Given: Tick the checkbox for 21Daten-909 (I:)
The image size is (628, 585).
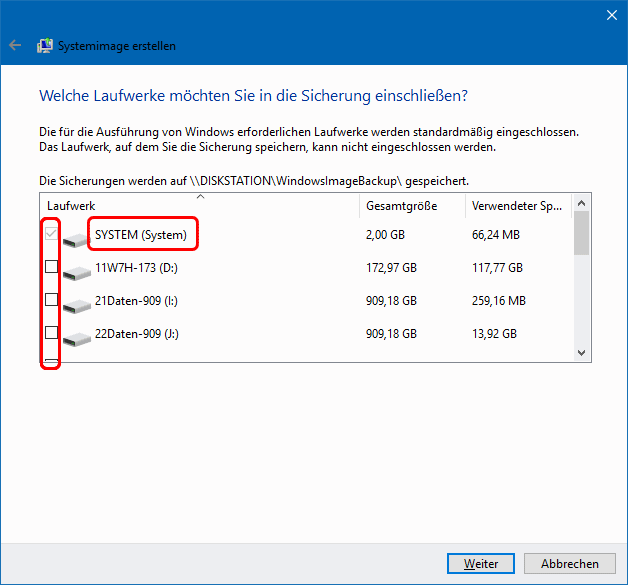Looking at the screenshot, I should pos(51,299).
